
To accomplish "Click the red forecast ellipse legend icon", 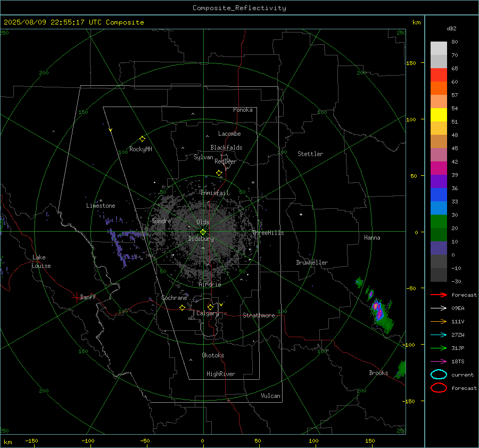I will pyautogui.click(x=439, y=388).
